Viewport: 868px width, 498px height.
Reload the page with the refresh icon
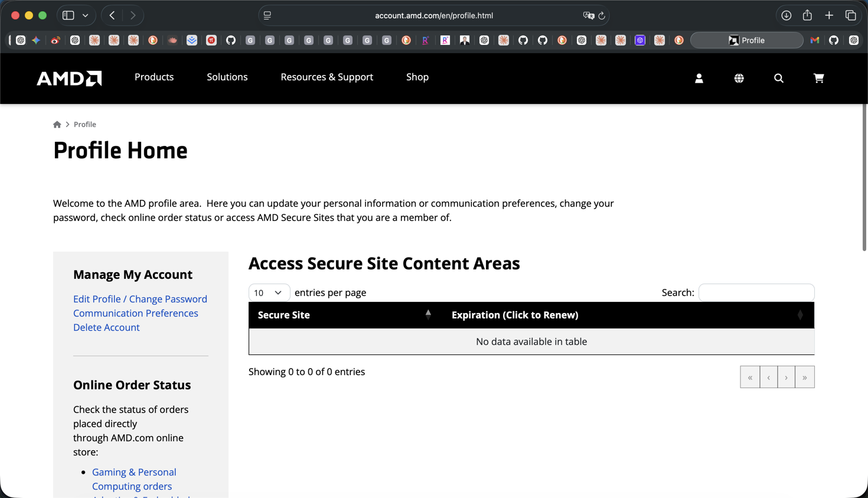pyautogui.click(x=602, y=15)
